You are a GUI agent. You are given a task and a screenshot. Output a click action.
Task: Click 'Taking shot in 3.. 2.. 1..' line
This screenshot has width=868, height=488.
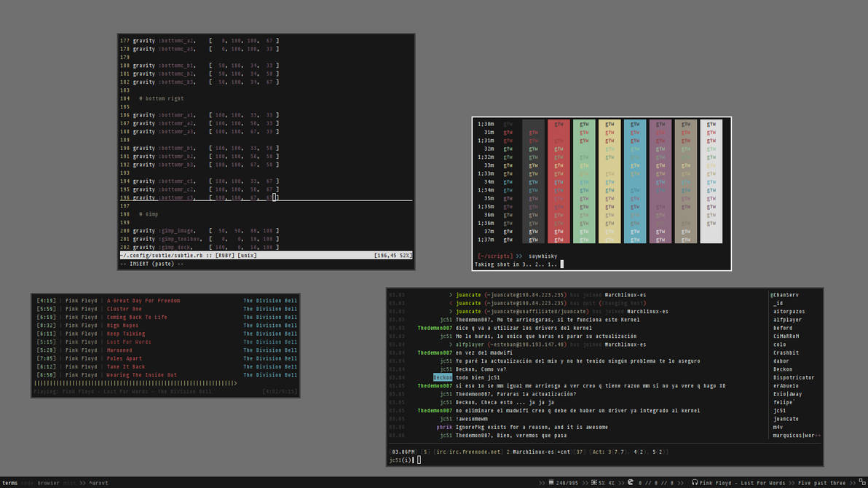516,264
